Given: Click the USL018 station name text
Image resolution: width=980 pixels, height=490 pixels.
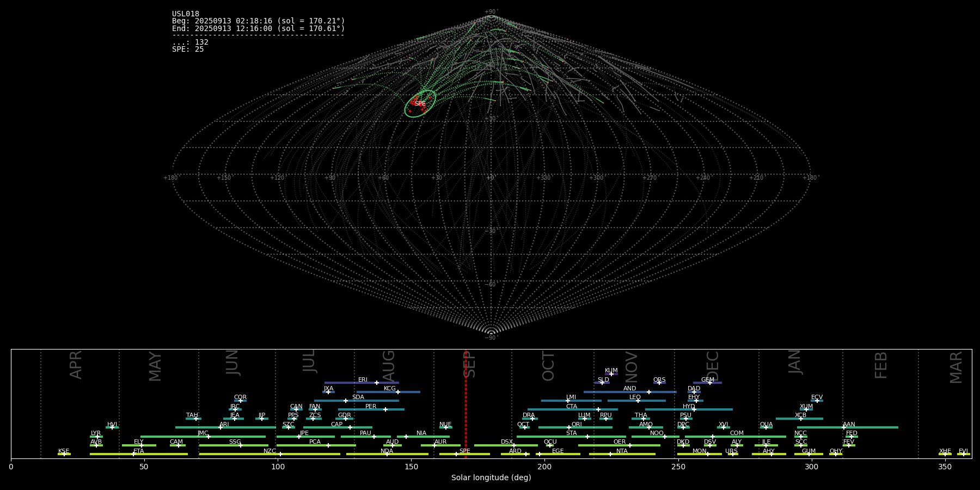Looking at the screenshot, I should click(186, 14).
